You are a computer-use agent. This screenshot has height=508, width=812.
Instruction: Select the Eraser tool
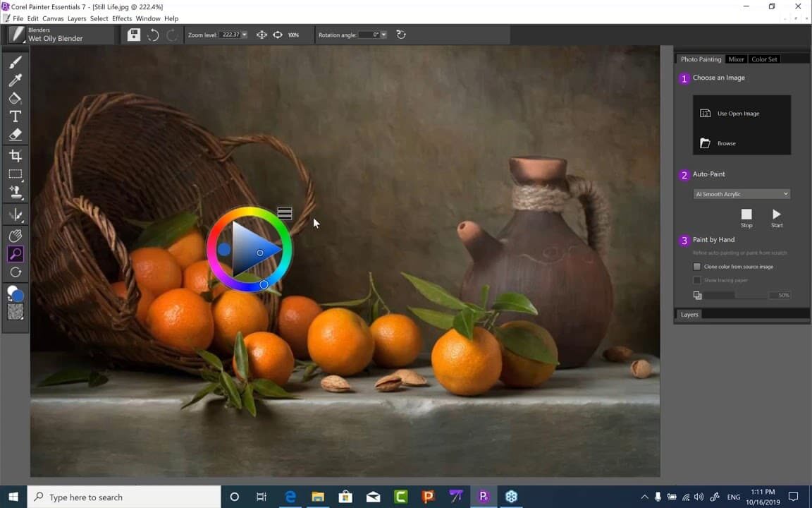click(x=16, y=134)
